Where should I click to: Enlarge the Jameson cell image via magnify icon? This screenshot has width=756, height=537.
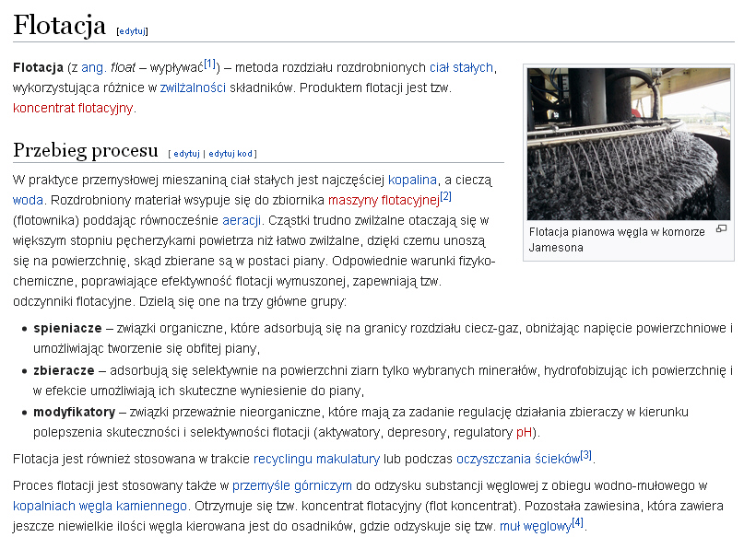[721, 228]
